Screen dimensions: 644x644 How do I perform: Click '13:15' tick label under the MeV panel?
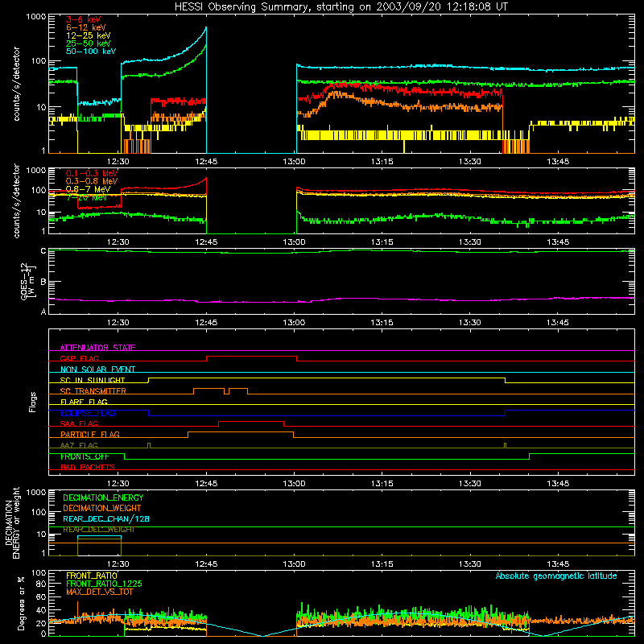coord(382,242)
